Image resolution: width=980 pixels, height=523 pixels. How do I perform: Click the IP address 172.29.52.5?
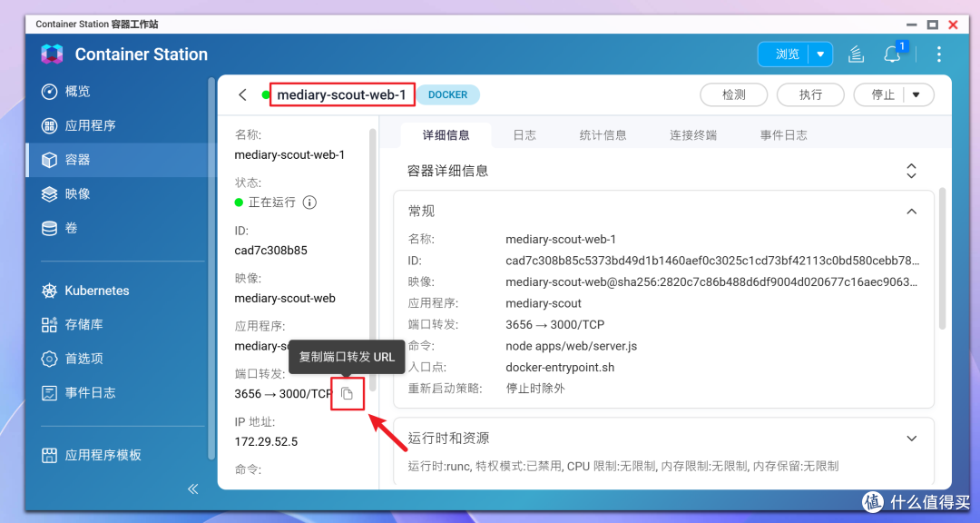pyautogui.click(x=266, y=441)
